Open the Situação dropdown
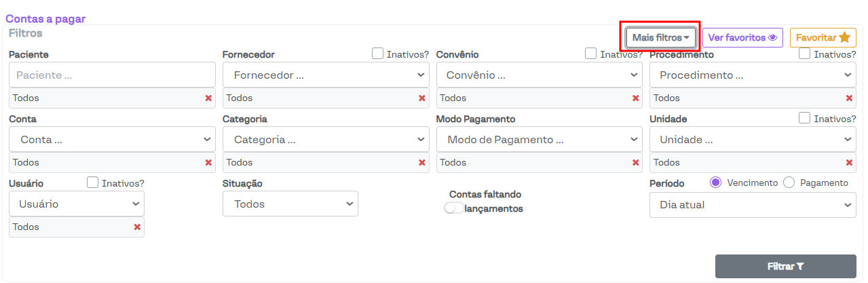 [290, 204]
